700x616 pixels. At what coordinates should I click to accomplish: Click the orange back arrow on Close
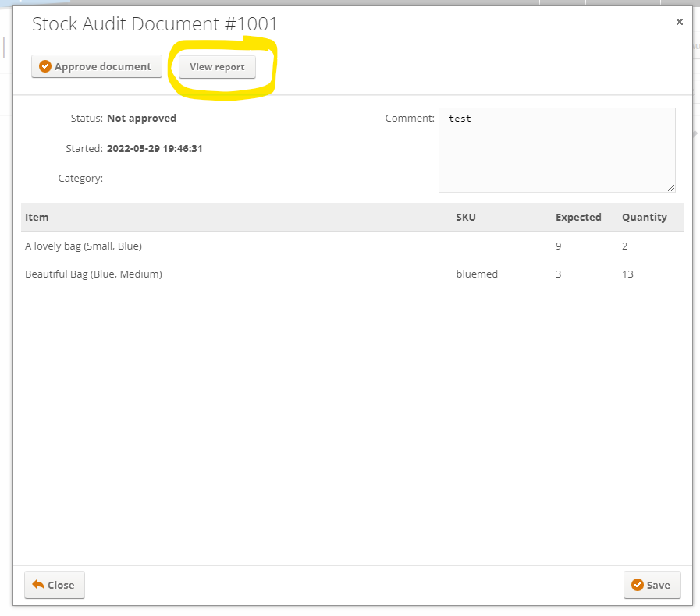[38, 585]
